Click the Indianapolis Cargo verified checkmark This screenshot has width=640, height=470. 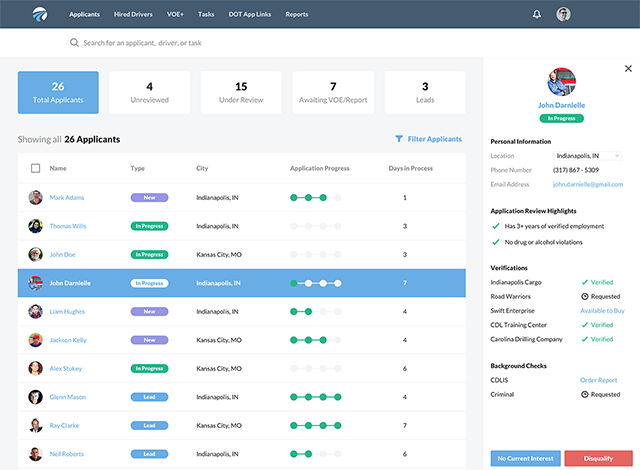coord(584,282)
